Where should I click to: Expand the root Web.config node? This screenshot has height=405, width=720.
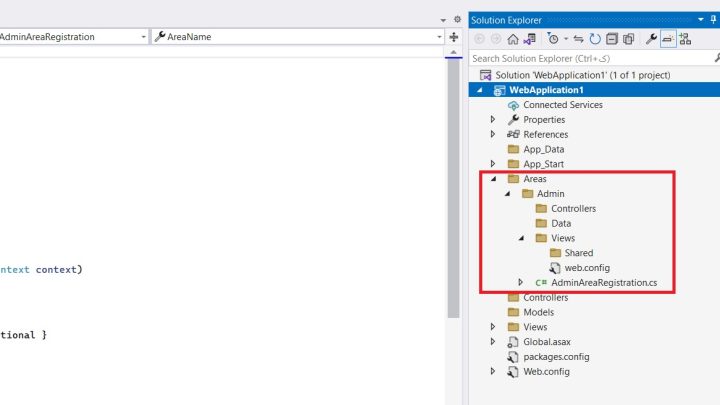(x=493, y=371)
